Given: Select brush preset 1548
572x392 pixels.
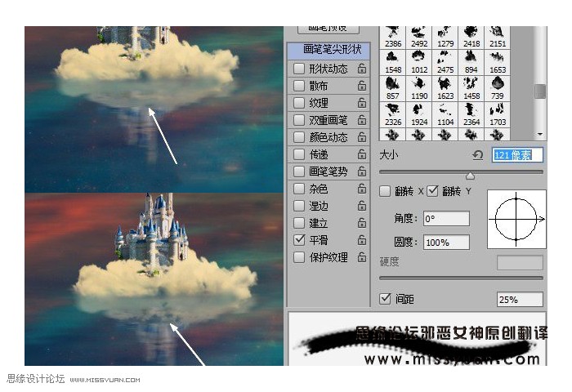Looking at the screenshot, I should [x=393, y=62].
